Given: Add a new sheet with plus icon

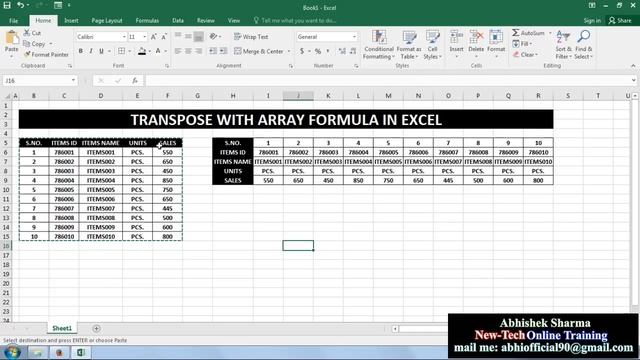Looking at the screenshot, I should click(96, 329).
